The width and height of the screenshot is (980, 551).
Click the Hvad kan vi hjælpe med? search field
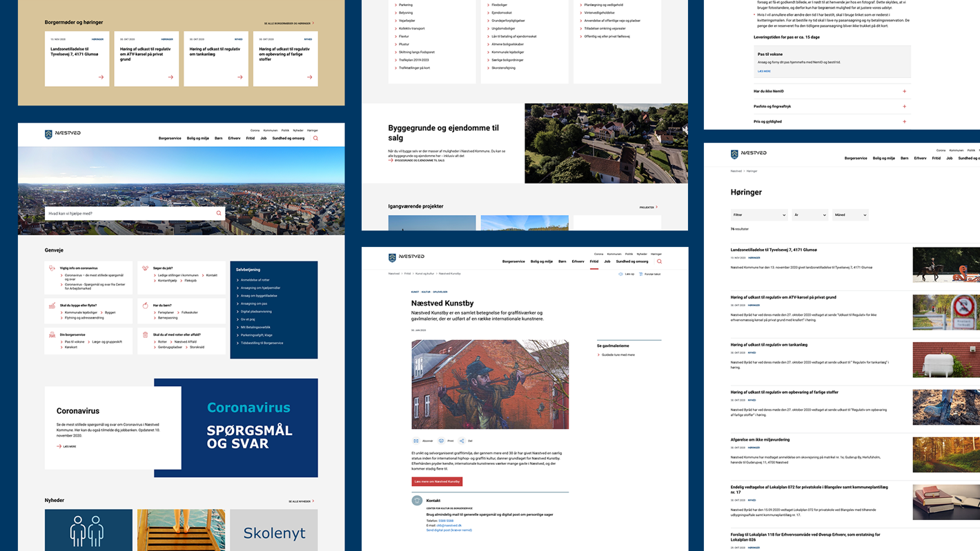tap(128, 213)
